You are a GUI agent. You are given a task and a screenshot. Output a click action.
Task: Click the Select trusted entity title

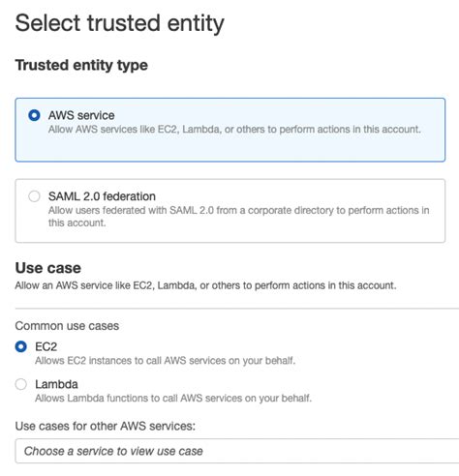click(x=120, y=23)
